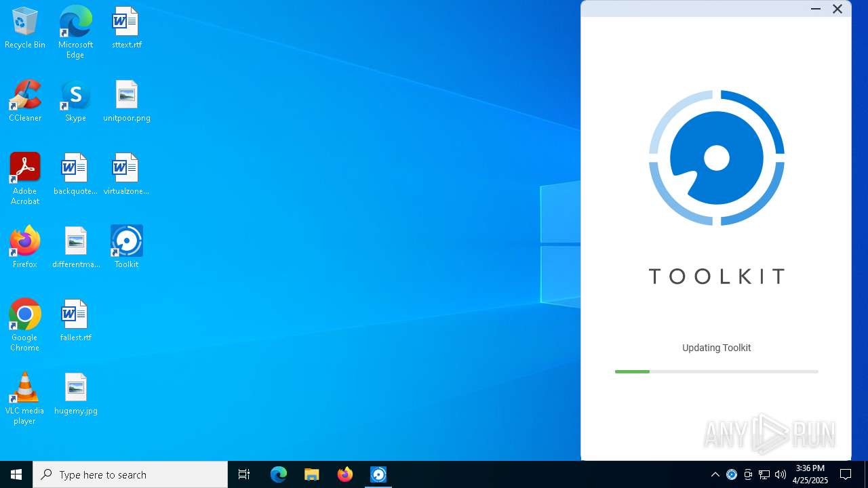Image resolution: width=868 pixels, height=488 pixels.
Task: Click the Toolkit logo in updater window
Action: [716, 158]
